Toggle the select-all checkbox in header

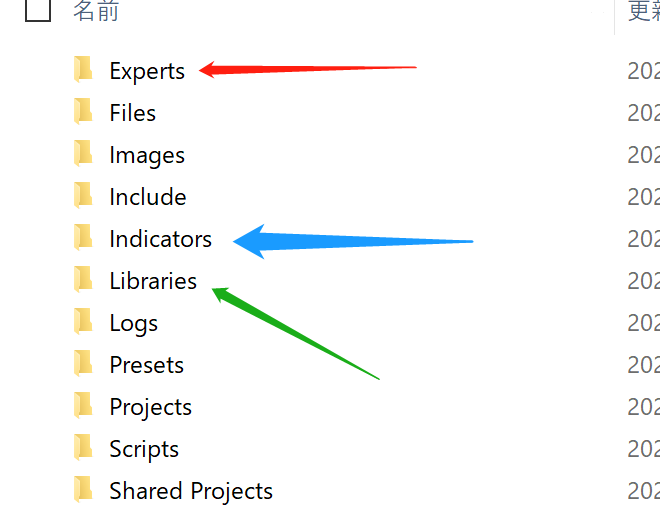pyautogui.click(x=37, y=11)
